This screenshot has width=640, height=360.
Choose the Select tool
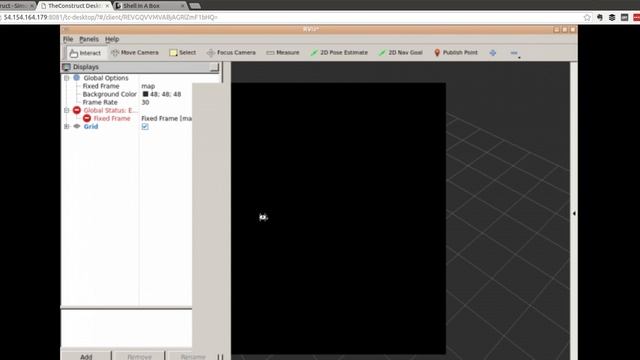(183, 53)
